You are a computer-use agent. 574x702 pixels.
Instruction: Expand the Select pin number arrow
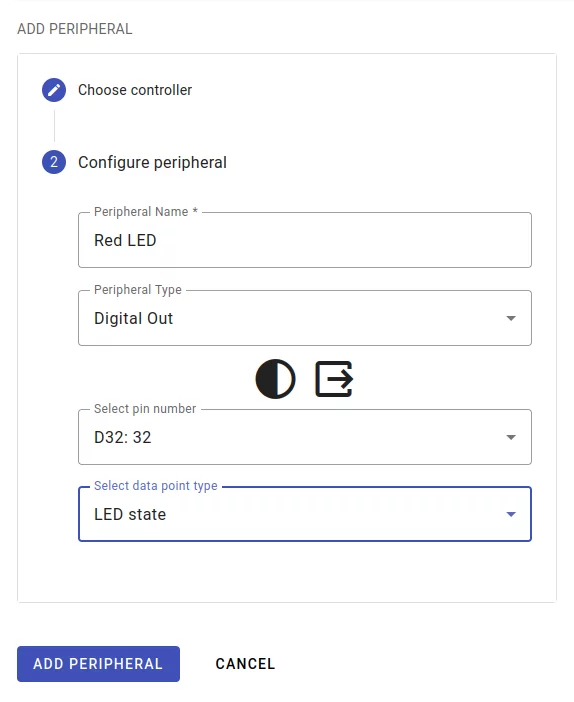(511, 437)
